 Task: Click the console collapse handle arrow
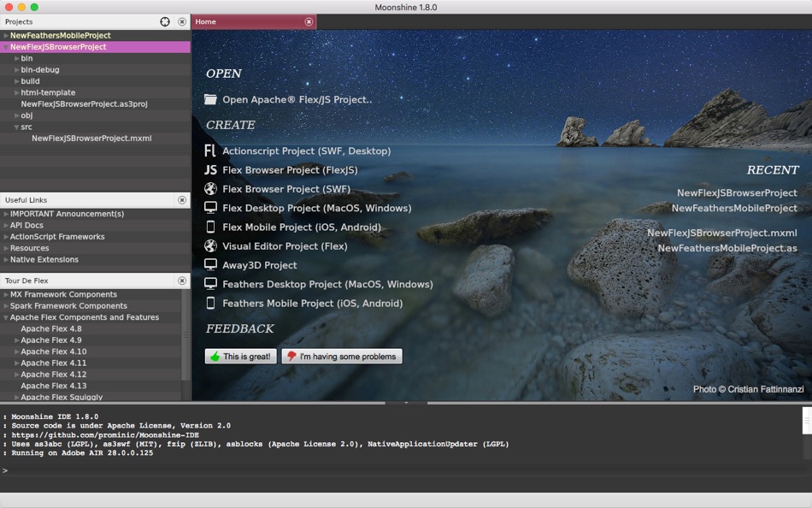click(x=406, y=402)
